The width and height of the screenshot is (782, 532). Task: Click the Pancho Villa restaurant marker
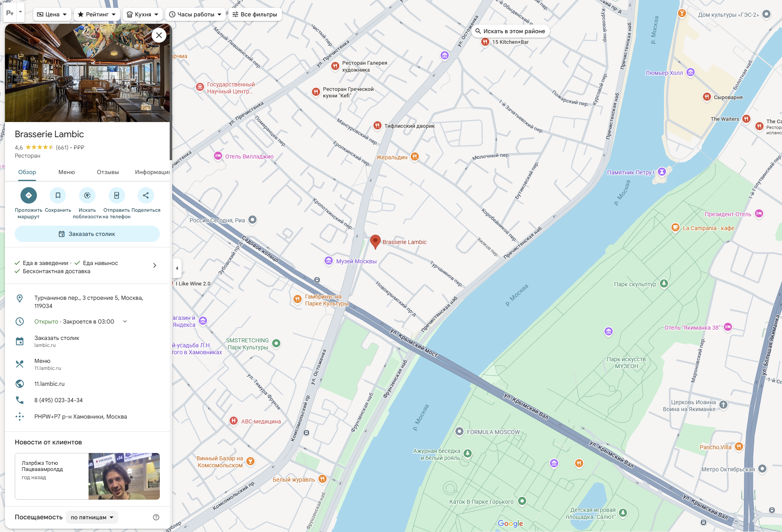739,447
